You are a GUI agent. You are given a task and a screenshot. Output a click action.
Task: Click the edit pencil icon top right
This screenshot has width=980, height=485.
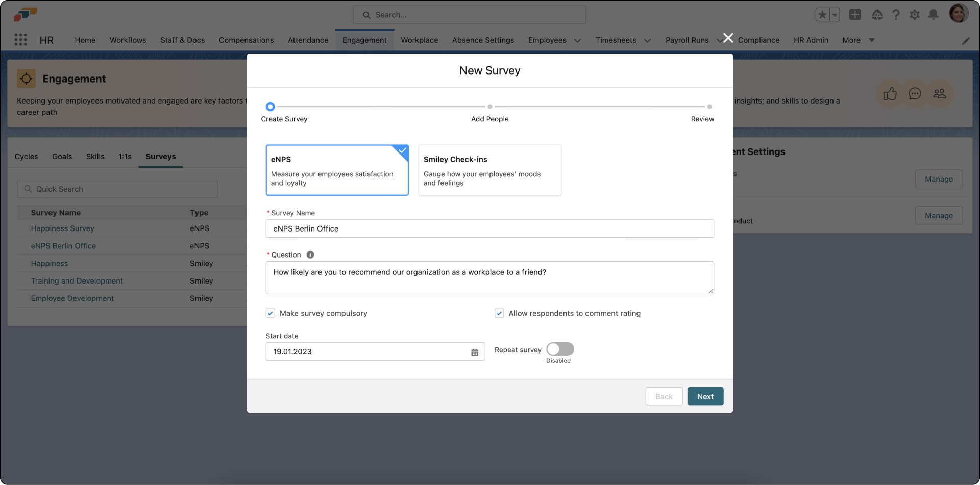(x=966, y=41)
